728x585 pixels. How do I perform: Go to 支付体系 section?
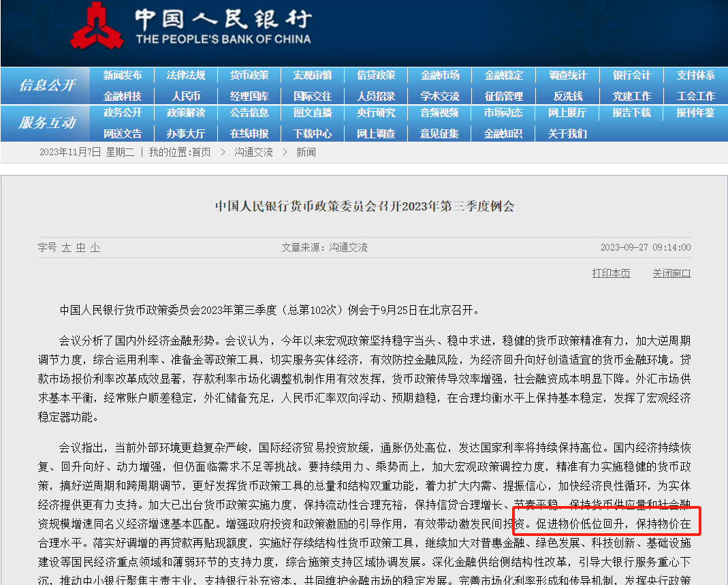click(695, 75)
